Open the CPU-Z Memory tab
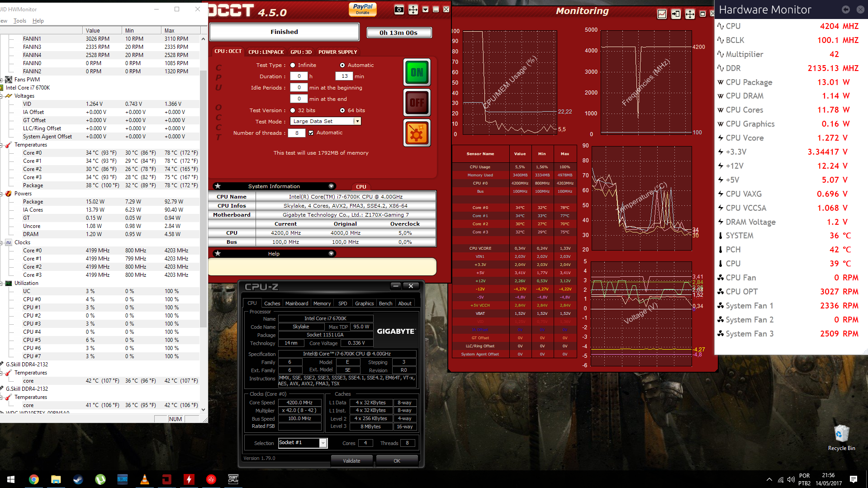This screenshot has width=868, height=488. [x=322, y=303]
